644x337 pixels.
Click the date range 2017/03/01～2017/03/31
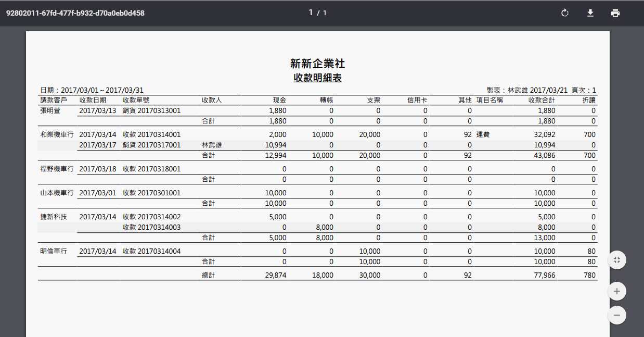point(102,90)
